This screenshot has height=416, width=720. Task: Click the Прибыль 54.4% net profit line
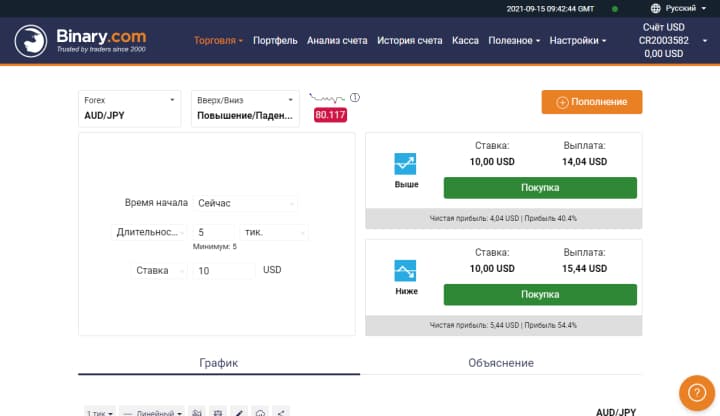point(503,325)
